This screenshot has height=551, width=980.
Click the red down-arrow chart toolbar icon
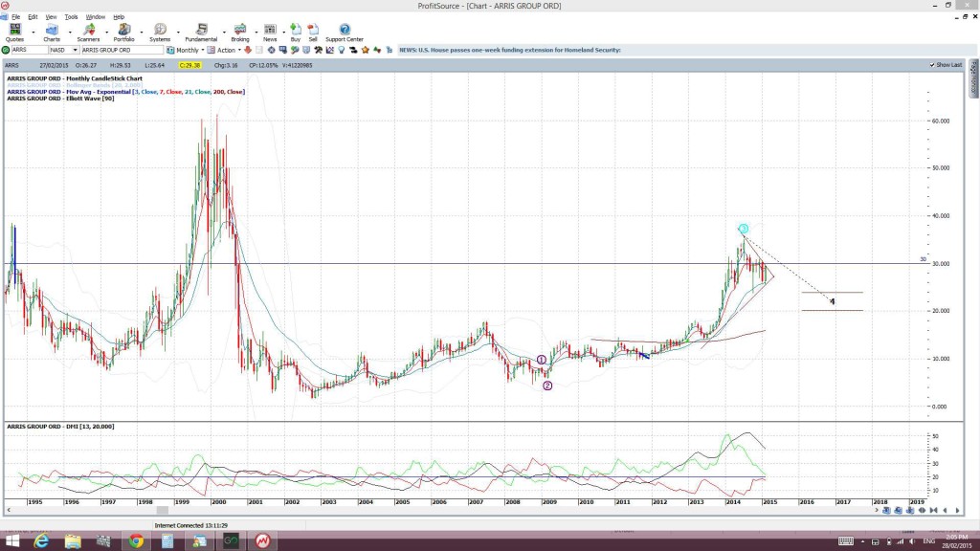click(x=248, y=50)
